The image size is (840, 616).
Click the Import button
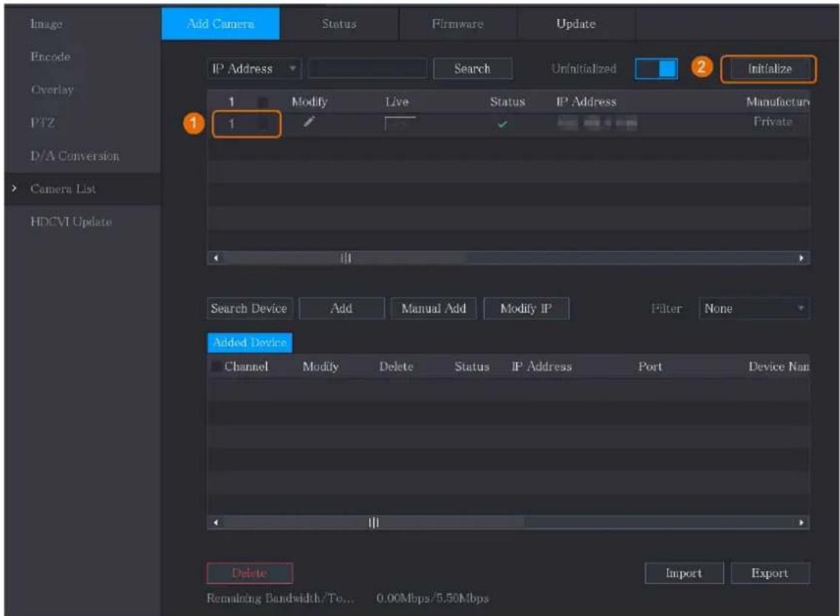coord(683,573)
